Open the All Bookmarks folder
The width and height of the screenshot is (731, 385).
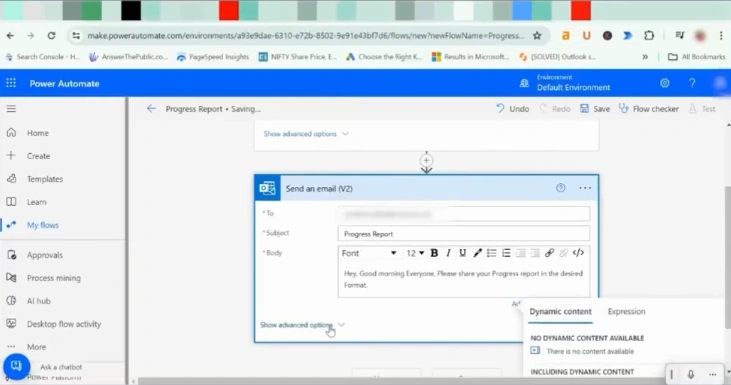pyautogui.click(x=697, y=56)
